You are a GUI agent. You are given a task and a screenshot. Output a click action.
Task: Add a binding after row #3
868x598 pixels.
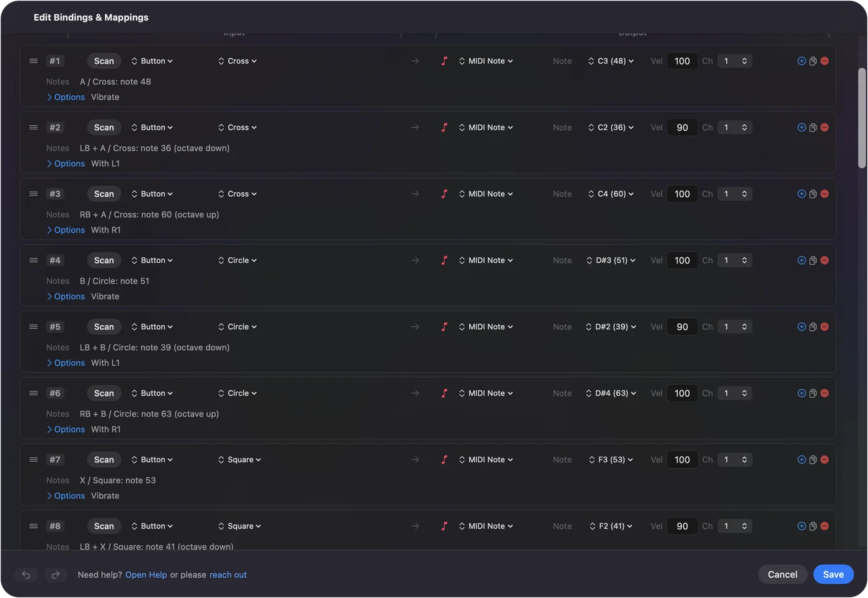click(802, 194)
